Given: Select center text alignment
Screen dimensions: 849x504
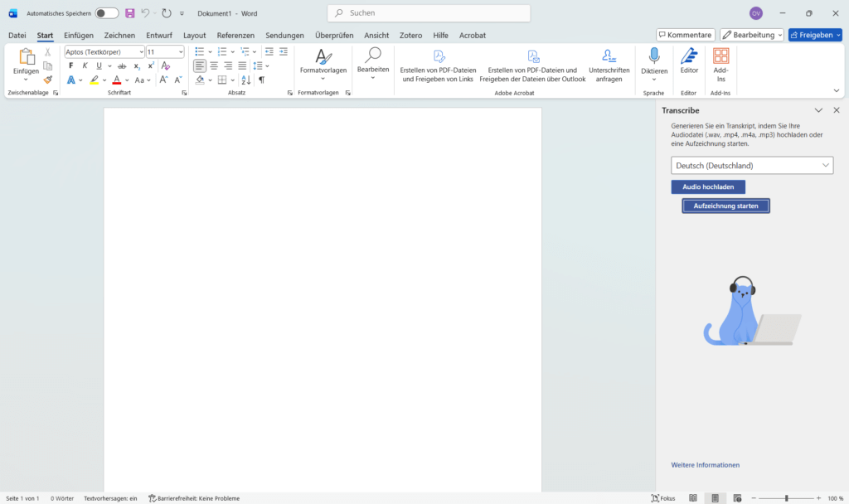Looking at the screenshot, I should coord(214,65).
